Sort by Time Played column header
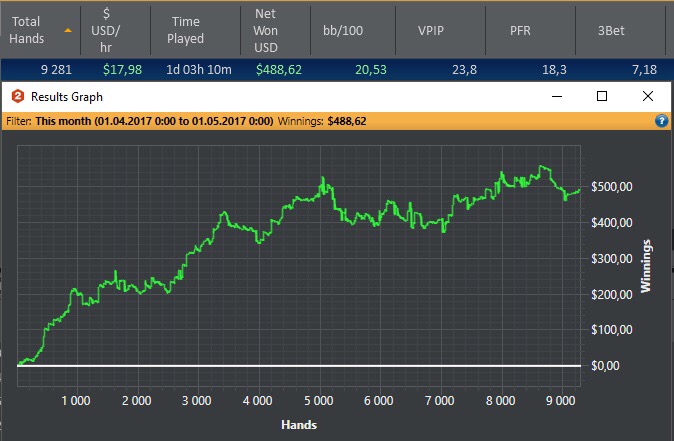The image size is (674, 441). (x=196, y=30)
